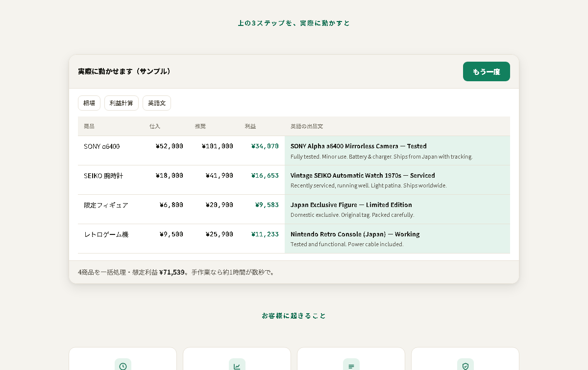Click the もう一度 replay button
This screenshot has height=370, width=588.
[x=486, y=71]
